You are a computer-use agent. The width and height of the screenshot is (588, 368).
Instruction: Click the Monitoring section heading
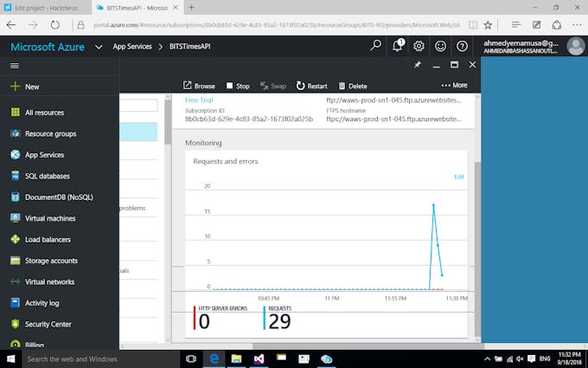pyautogui.click(x=203, y=143)
